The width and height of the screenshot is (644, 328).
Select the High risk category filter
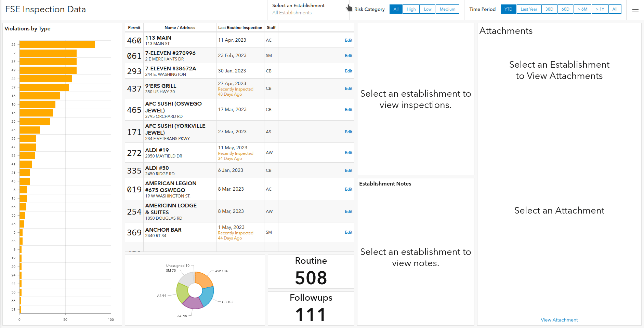411,9
